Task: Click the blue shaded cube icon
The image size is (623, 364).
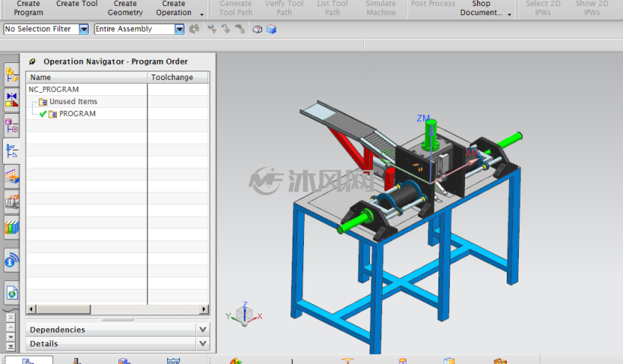Action: point(271,29)
